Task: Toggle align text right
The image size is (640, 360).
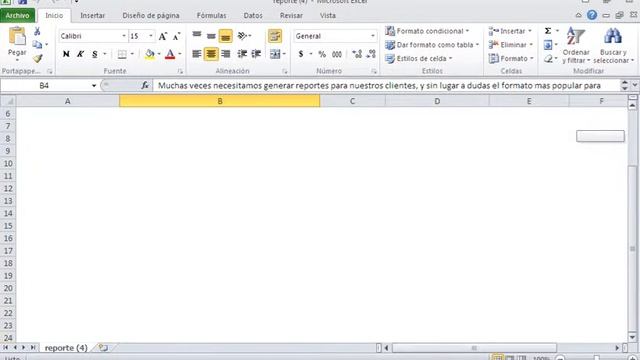Action: 225,54
